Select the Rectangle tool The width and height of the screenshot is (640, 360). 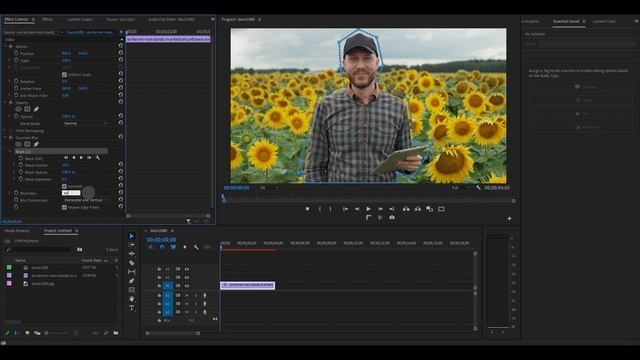131,290
